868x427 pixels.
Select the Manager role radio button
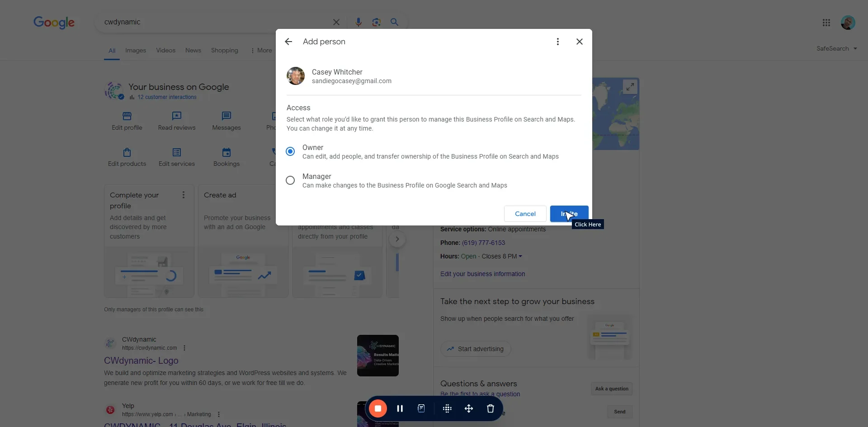pyautogui.click(x=290, y=180)
